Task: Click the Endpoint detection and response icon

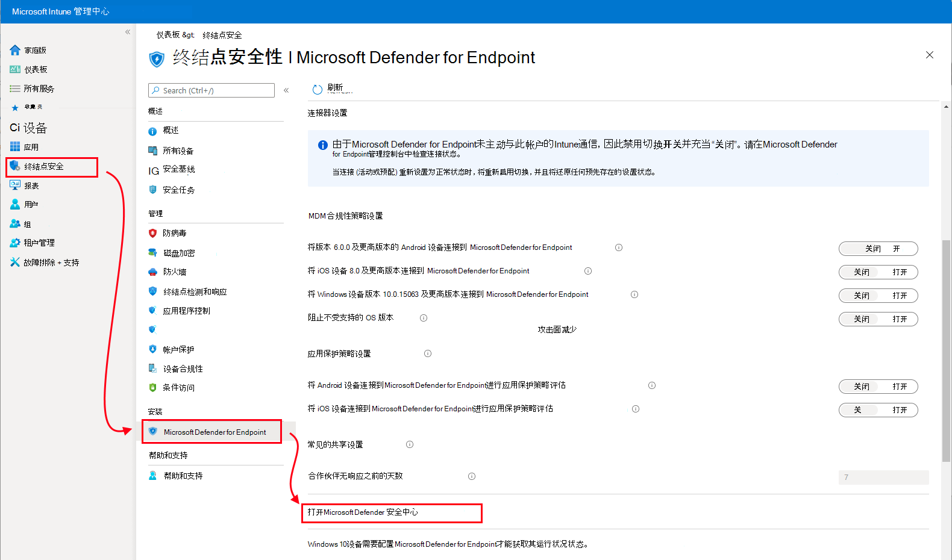Action: [x=153, y=291]
